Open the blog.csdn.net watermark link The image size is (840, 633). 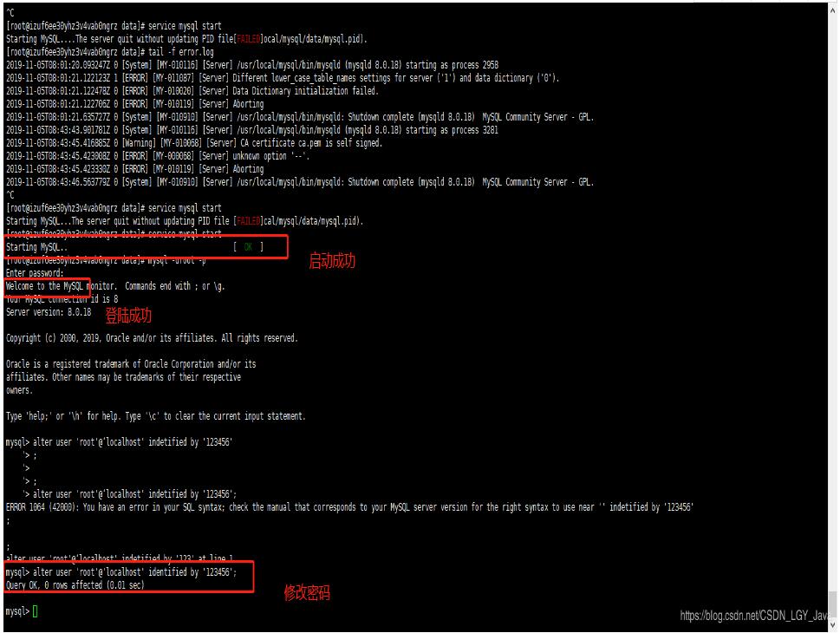click(754, 616)
